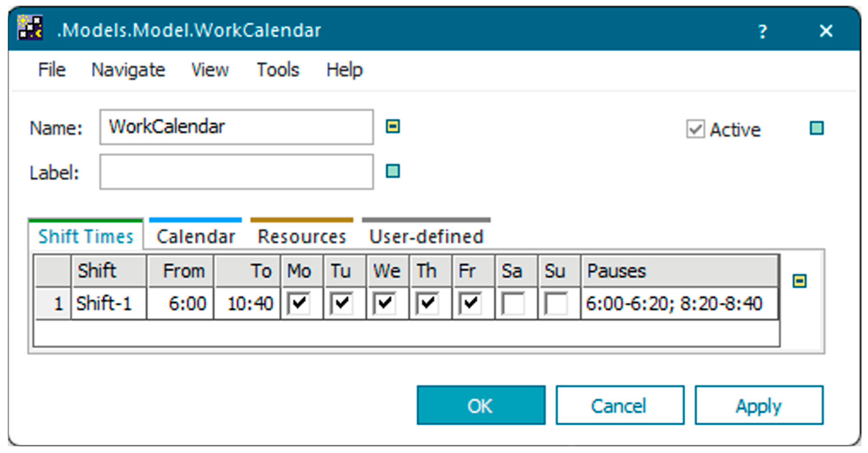The height and width of the screenshot is (453, 868).
Task: Switch to the Resources tab
Action: coord(301,236)
